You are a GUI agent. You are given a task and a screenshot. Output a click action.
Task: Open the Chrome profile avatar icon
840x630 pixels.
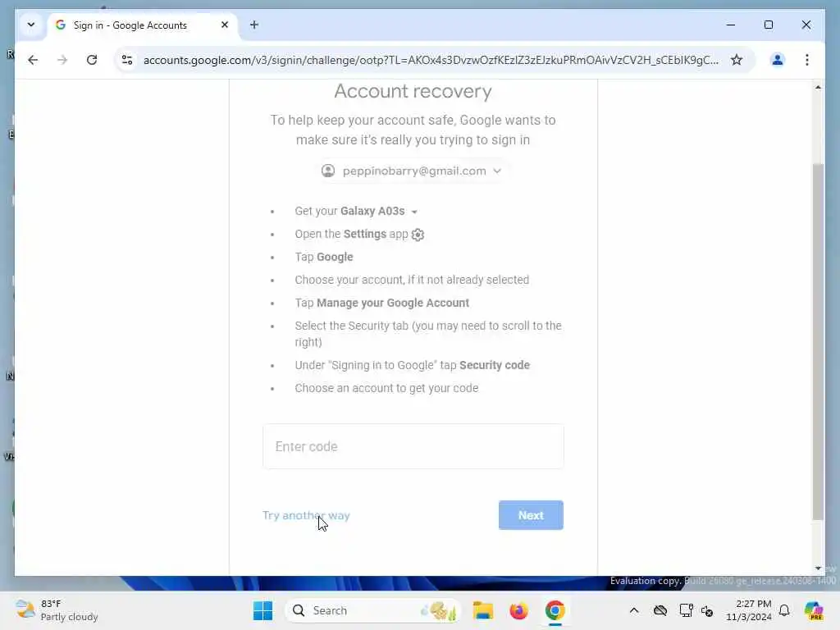[x=778, y=60]
